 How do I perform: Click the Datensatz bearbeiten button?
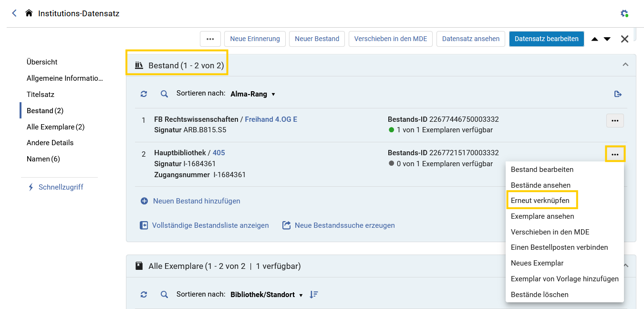click(x=547, y=39)
